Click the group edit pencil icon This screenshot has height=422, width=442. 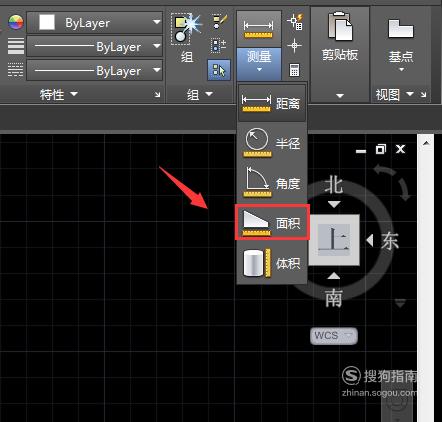[x=219, y=22]
